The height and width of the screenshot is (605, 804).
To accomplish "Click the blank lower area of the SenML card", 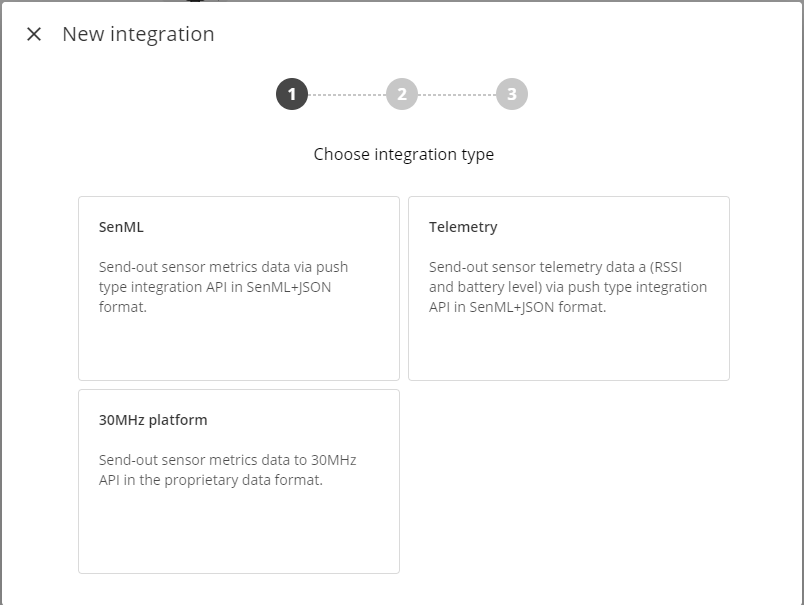I will 239,350.
